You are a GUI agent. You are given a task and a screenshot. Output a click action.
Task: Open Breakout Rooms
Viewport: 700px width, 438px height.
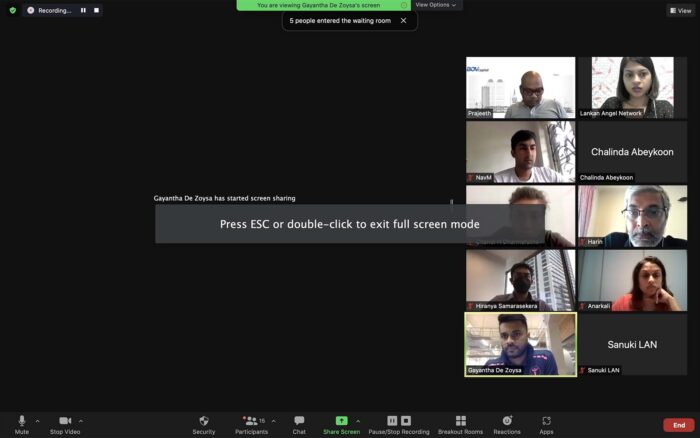pyautogui.click(x=460, y=425)
